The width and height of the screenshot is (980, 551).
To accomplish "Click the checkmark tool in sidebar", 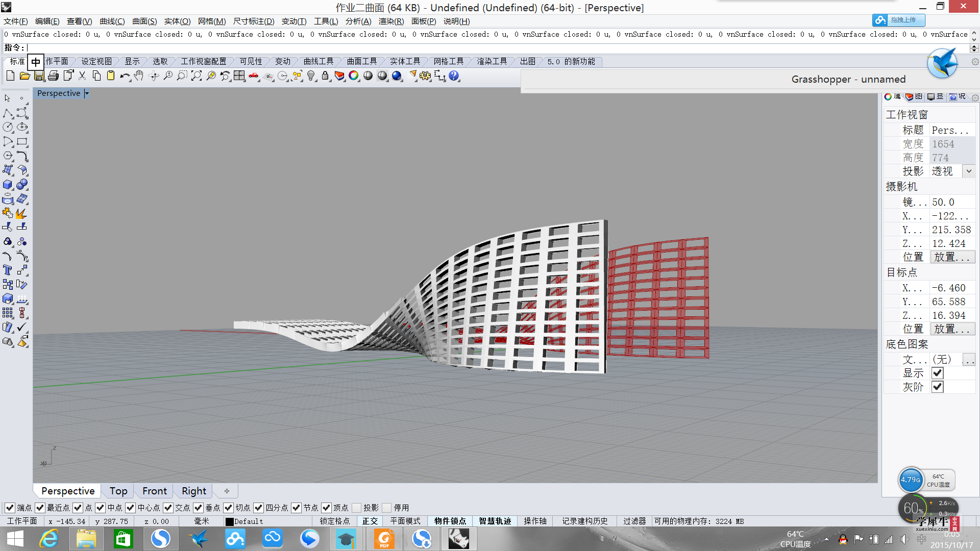I will point(22,327).
